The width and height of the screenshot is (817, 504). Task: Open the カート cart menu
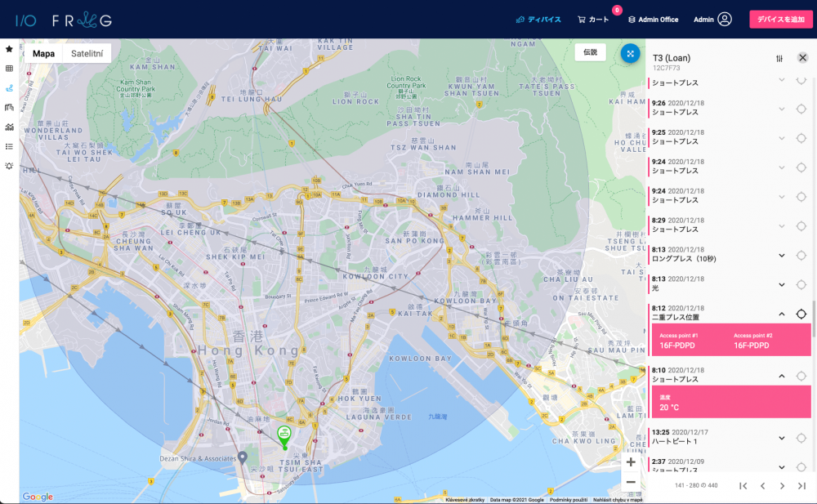(593, 20)
